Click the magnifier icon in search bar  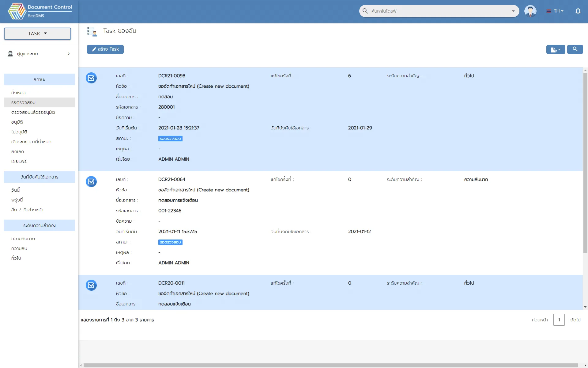pos(365,11)
